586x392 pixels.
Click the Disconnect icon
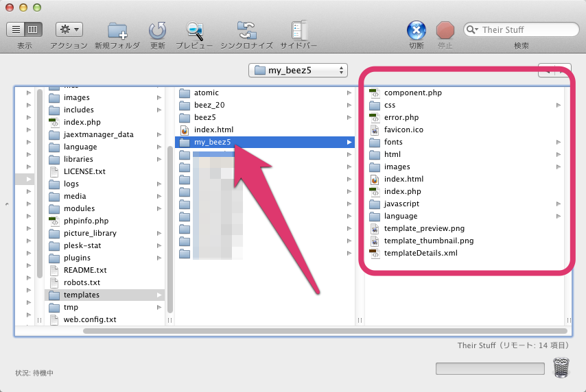tap(416, 30)
